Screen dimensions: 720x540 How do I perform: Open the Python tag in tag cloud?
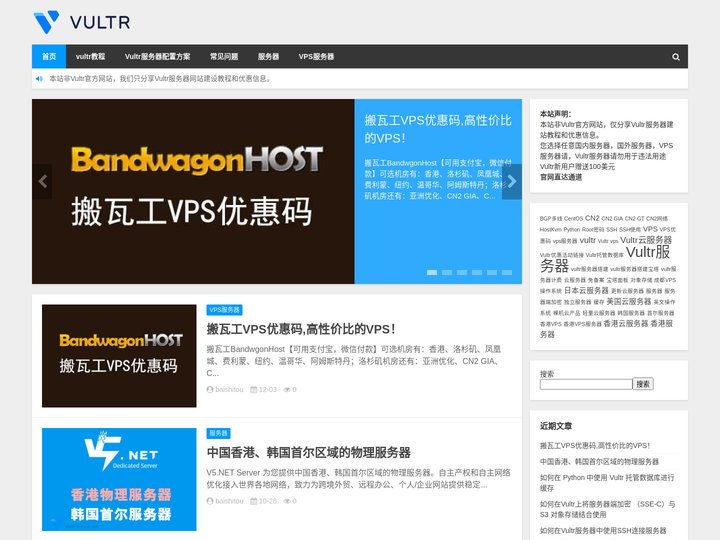pyautogui.click(x=572, y=230)
